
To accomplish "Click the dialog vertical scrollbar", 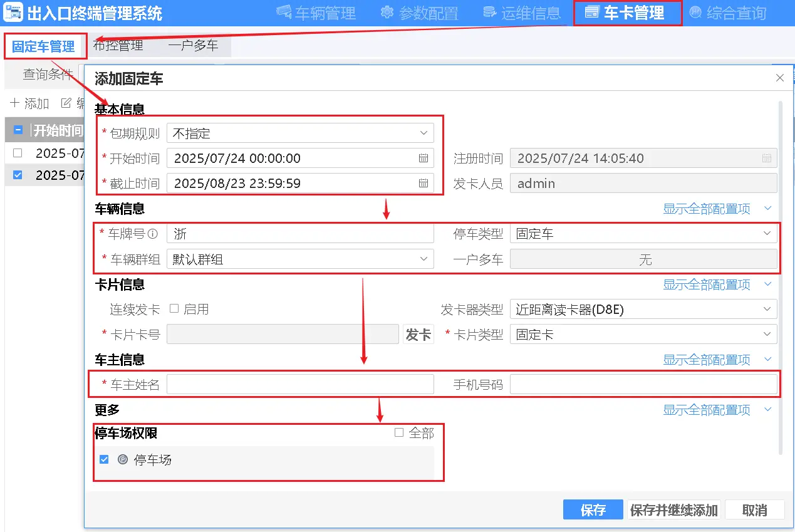I will (780, 276).
